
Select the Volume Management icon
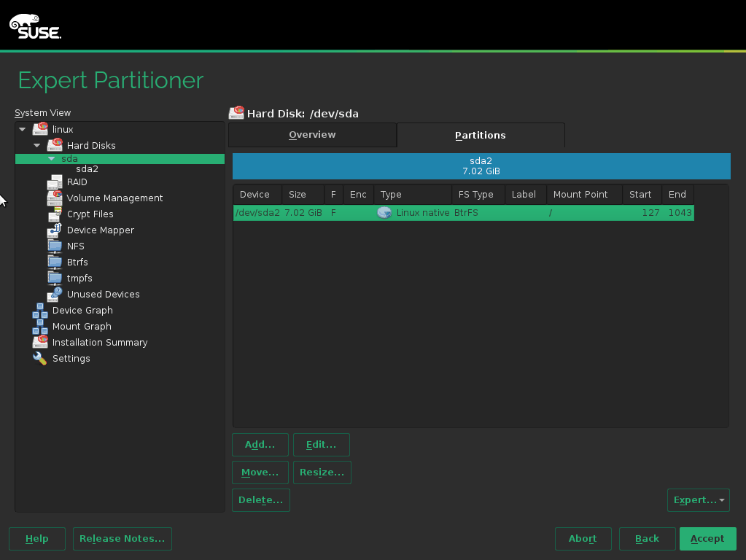(55, 198)
